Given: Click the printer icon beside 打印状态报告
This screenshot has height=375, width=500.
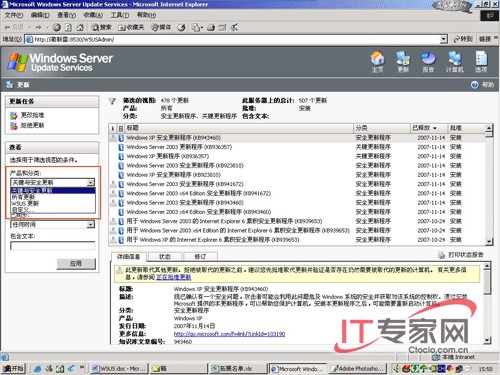Looking at the screenshot, I should (441, 255).
